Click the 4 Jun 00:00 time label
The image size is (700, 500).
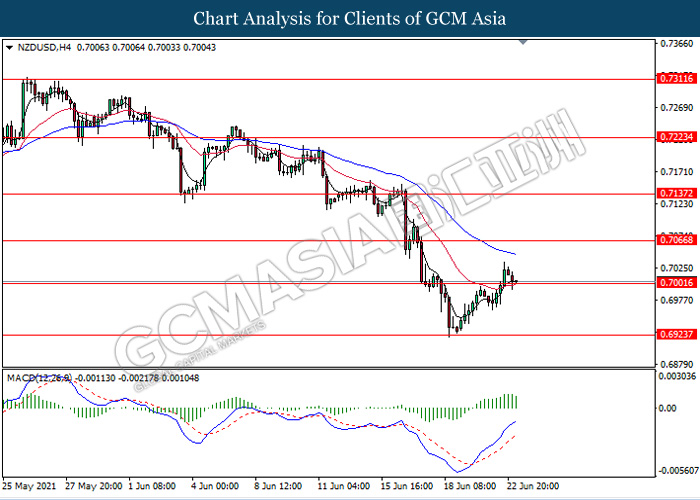pyautogui.click(x=217, y=486)
